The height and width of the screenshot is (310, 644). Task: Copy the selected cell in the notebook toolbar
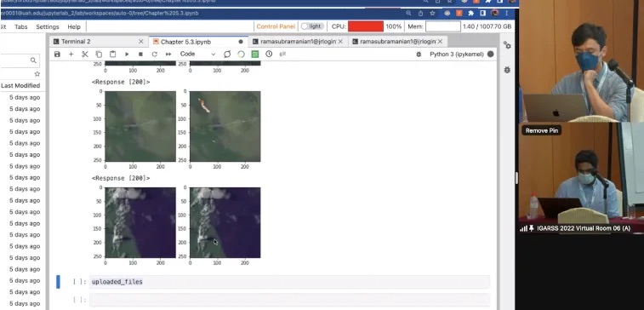99,55
